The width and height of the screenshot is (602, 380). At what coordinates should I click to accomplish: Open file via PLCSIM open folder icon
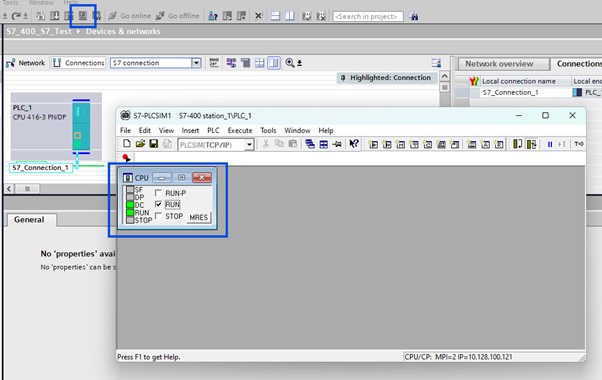click(x=140, y=144)
